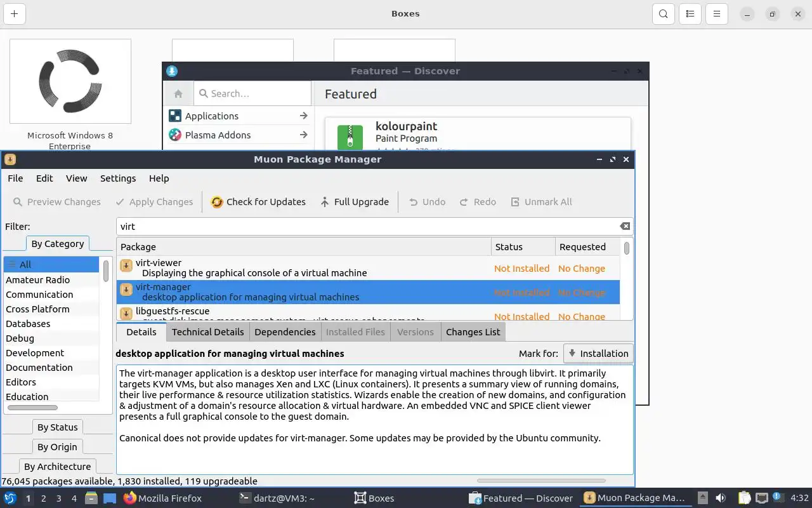Click the Plasma Addons icon in Discover
The image size is (812, 508).
[x=175, y=135]
